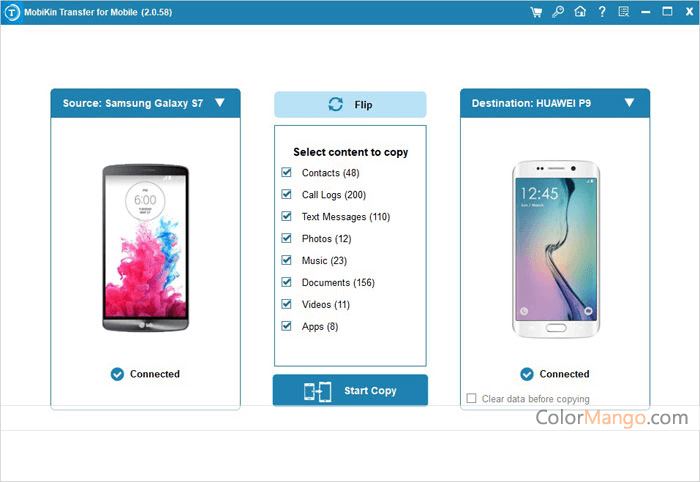
Task: Select the Photos (12) item label
Action: (326, 239)
